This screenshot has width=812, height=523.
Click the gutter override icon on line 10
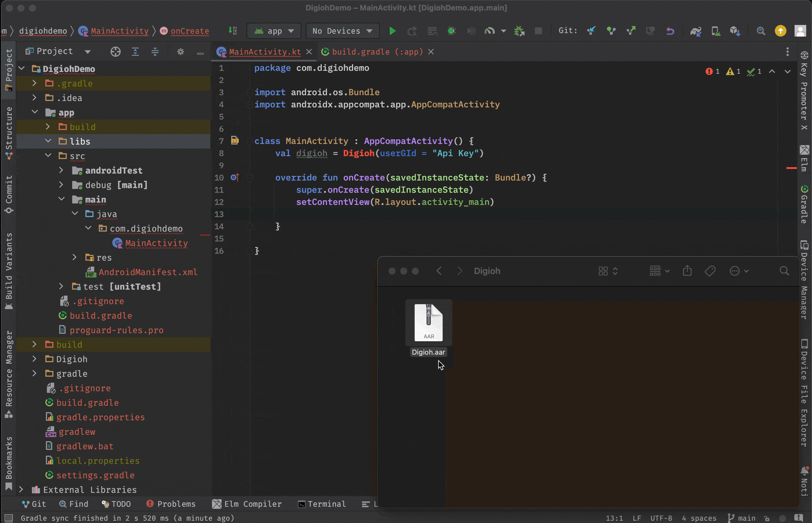click(x=235, y=177)
